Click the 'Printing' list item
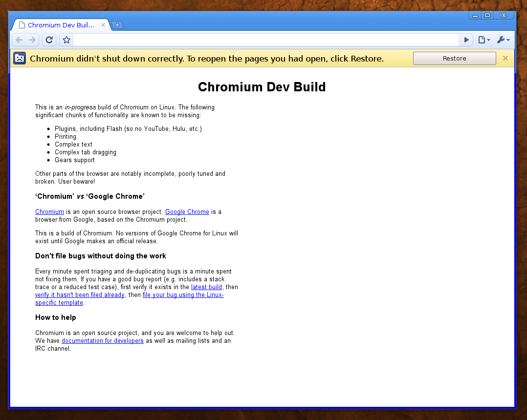The height and width of the screenshot is (420, 527). (x=66, y=137)
